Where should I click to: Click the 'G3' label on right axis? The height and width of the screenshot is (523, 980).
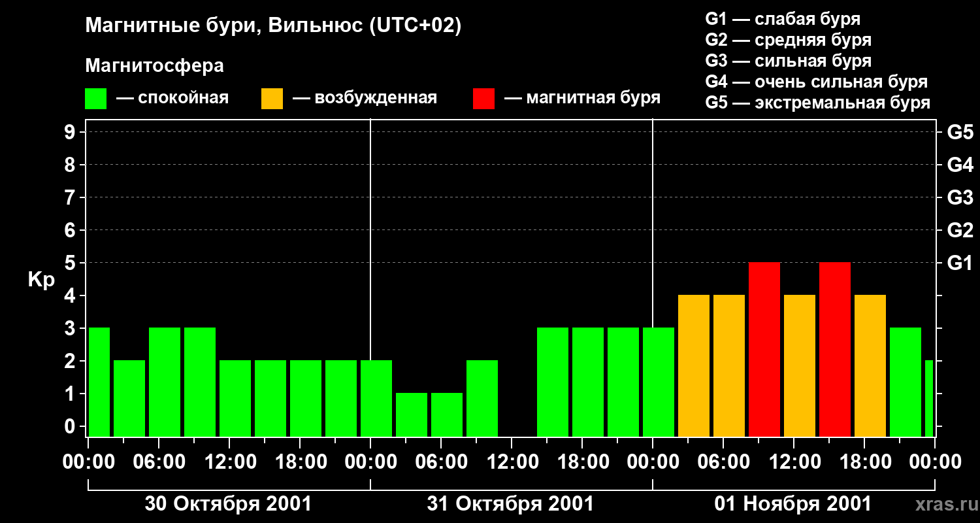(960, 198)
